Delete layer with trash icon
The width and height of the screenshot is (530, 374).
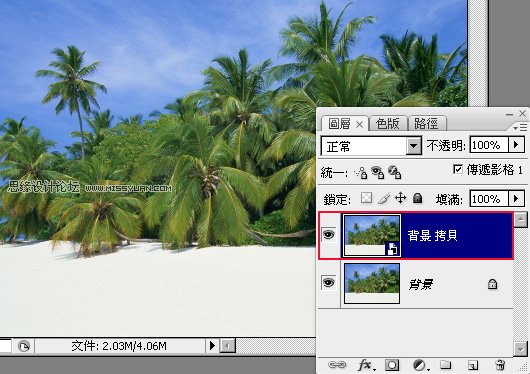[x=500, y=365]
